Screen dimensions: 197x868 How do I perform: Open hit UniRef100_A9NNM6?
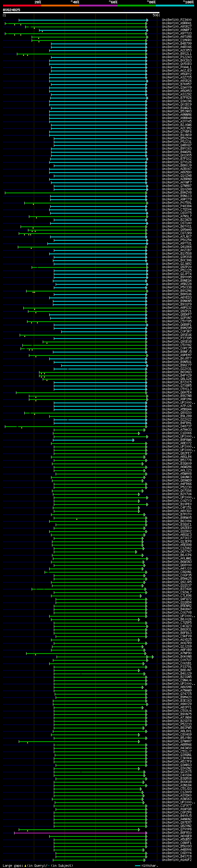pyautogui.click(x=177, y=115)
